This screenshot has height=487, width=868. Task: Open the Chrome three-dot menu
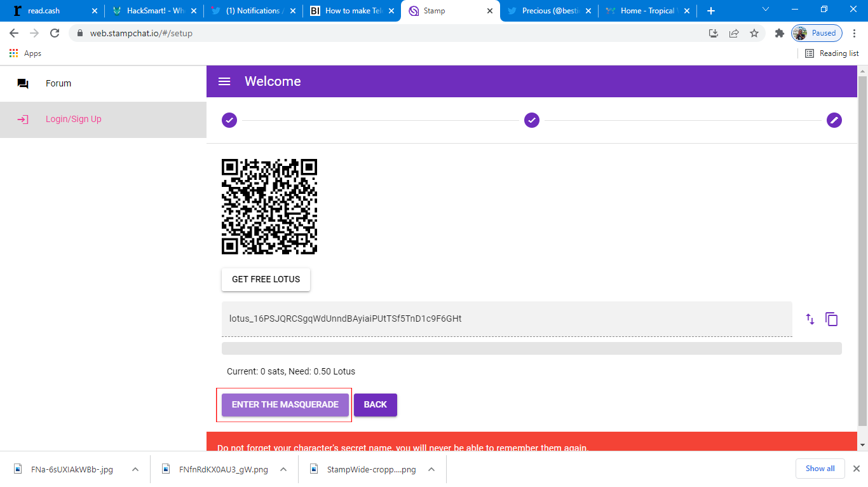coord(855,33)
